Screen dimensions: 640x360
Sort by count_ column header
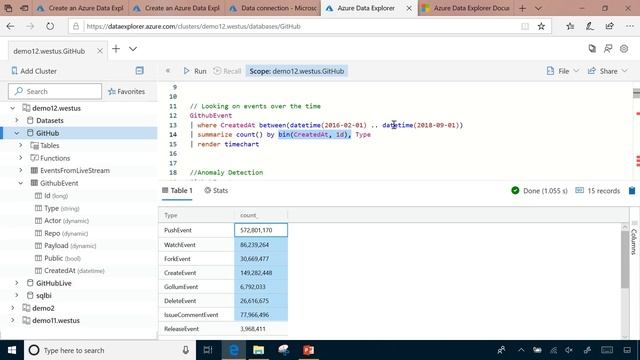[261, 215]
